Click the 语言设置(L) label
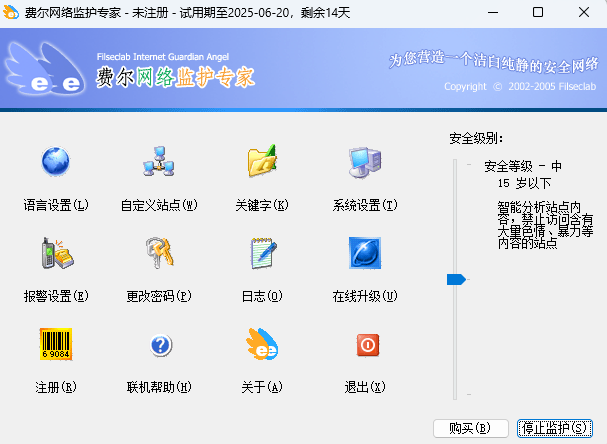Viewport: 607px width, 444px height. tap(56, 205)
